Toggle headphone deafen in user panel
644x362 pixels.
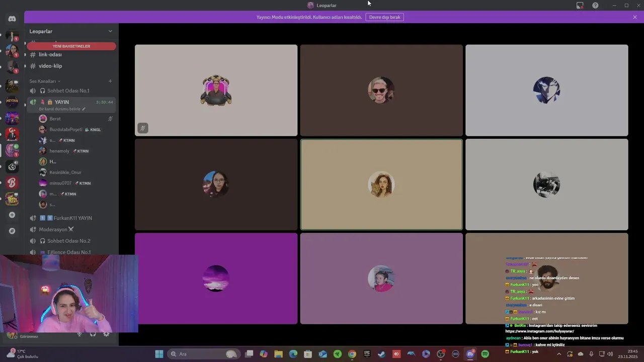(x=93, y=334)
